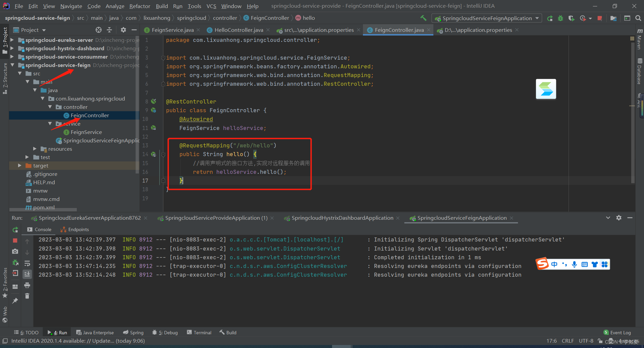Rerun SpringcloudServiceFeignApplication from top toolbar
This screenshot has height=348, width=644.
click(x=550, y=18)
